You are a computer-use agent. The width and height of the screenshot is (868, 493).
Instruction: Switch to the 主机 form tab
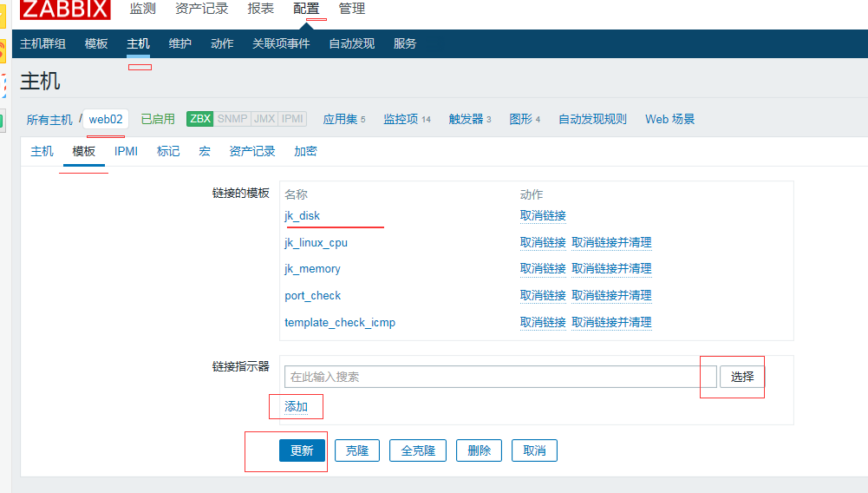(x=42, y=151)
